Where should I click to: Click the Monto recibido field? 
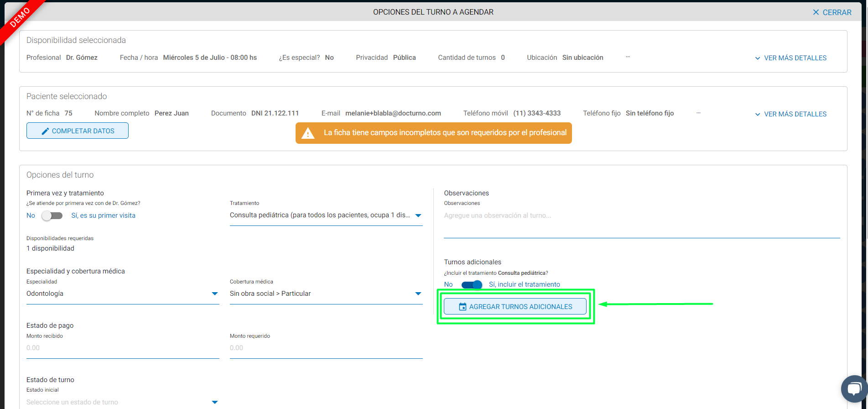tap(123, 348)
